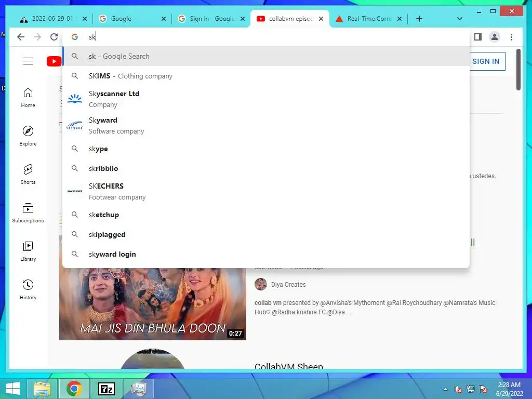Expand the tab search chevron
Viewport: 532px width, 399px height.
point(460,19)
